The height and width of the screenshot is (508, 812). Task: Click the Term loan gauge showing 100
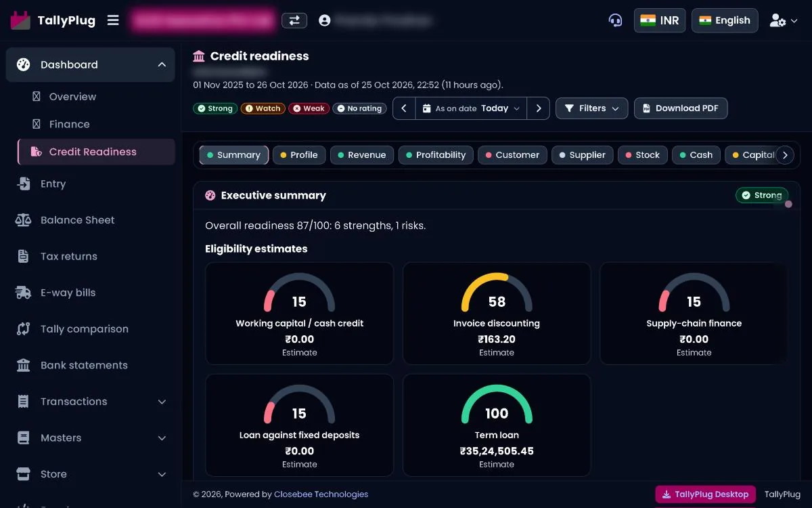497,405
